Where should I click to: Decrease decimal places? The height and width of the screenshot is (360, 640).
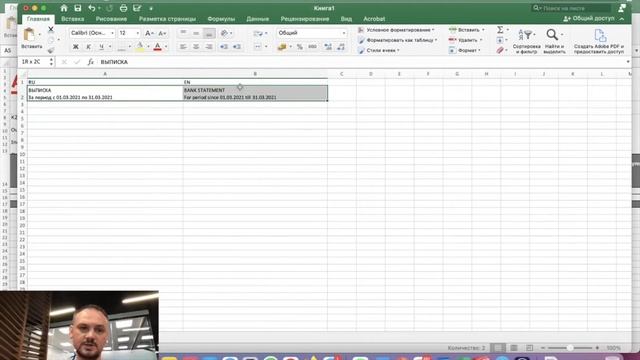(x=341, y=47)
